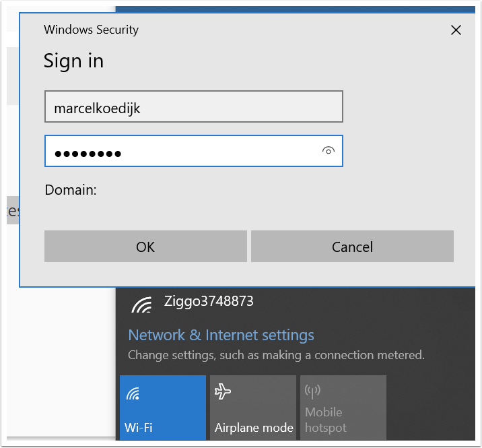This screenshot has height=448, width=482.
Task: Cancel the sign in dialog
Action: pos(352,247)
